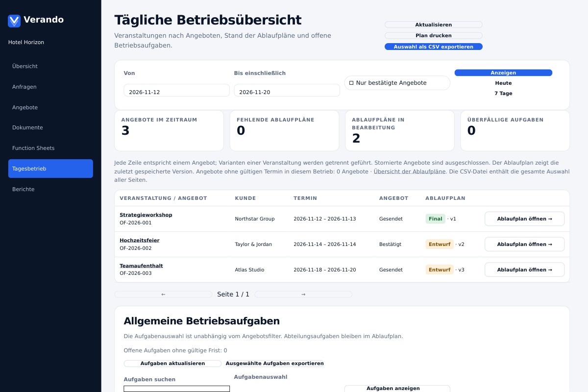
Task: Click the Angebote im Zeitraum card
Action: point(169,130)
